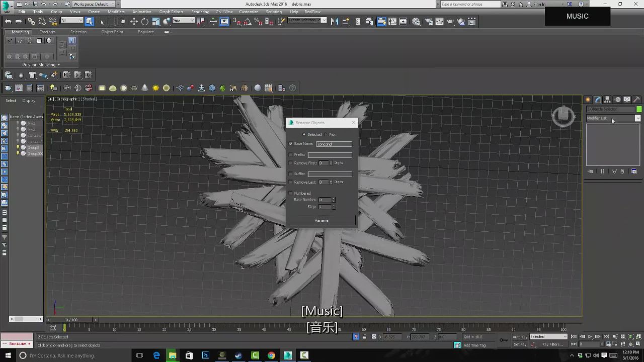Choose the Select and Move tool
Screen dimensions: 644x362
click(x=134, y=21)
